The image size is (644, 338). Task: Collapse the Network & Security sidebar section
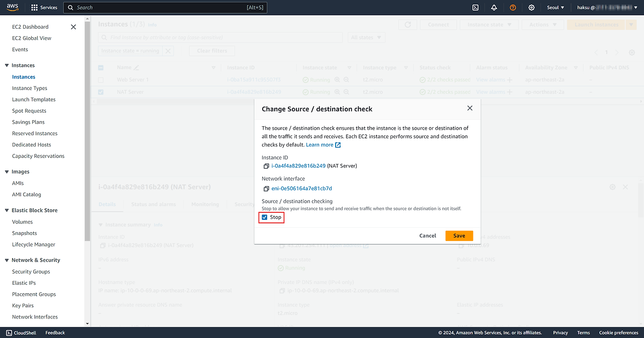[7, 260]
